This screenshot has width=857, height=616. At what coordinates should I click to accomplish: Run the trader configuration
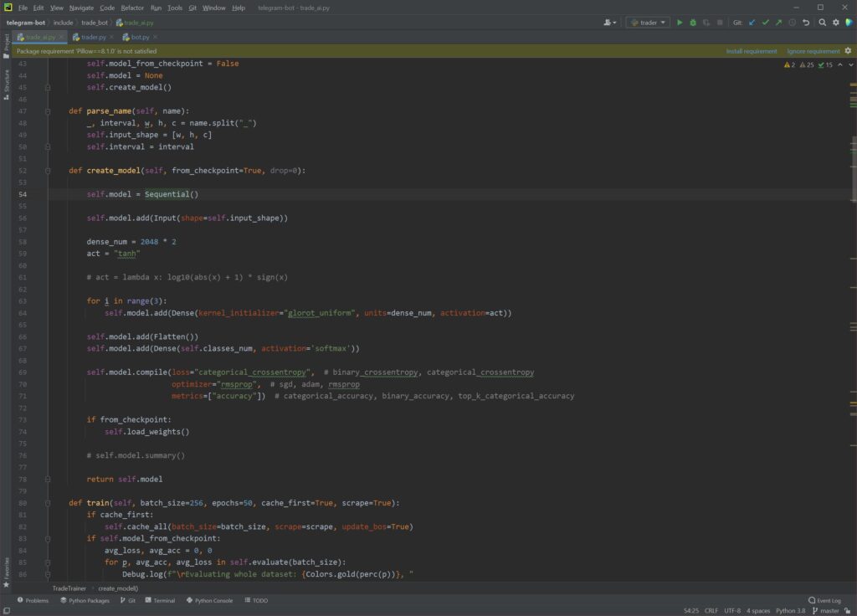[680, 23]
